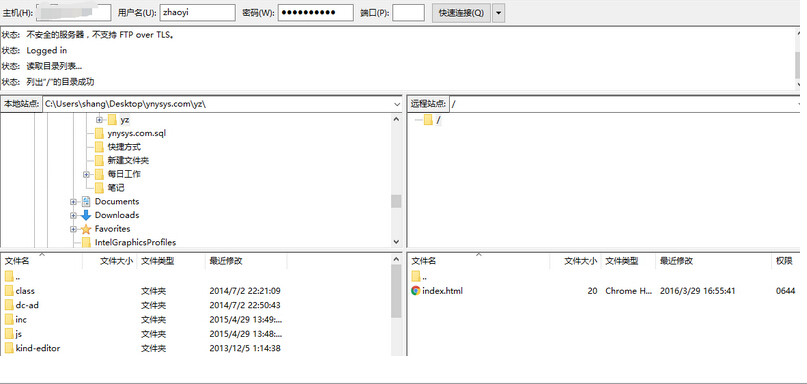Select the Downloads blue arrow icon

86,215
